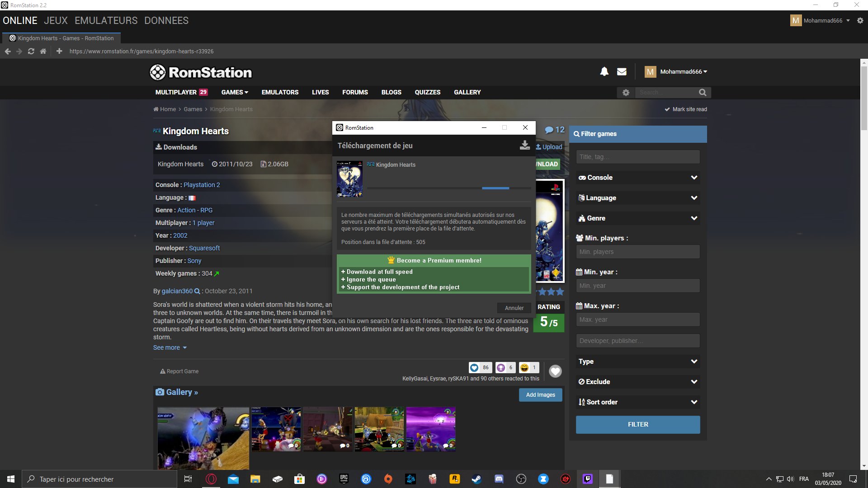This screenshot has width=868, height=488.
Task: Click the browser reload icon
Action: (31, 52)
